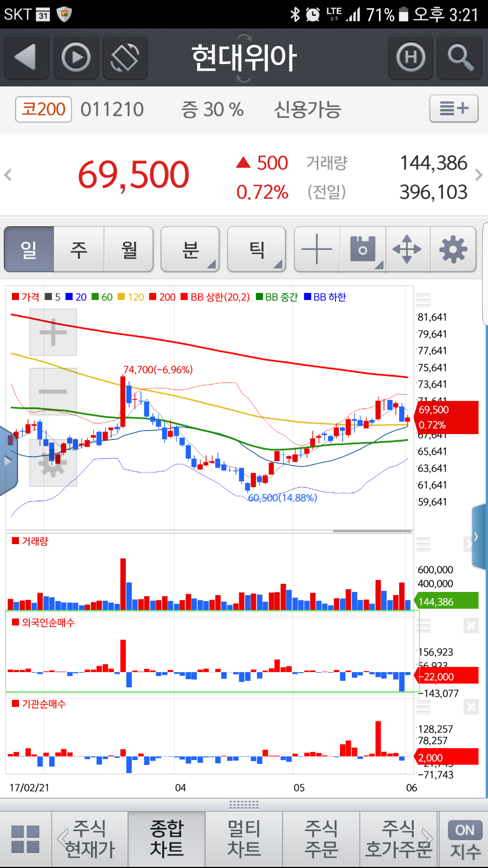Tap the 외국인순매수 legend label
This screenshot has width=488, height=868.
pos(43,622)
